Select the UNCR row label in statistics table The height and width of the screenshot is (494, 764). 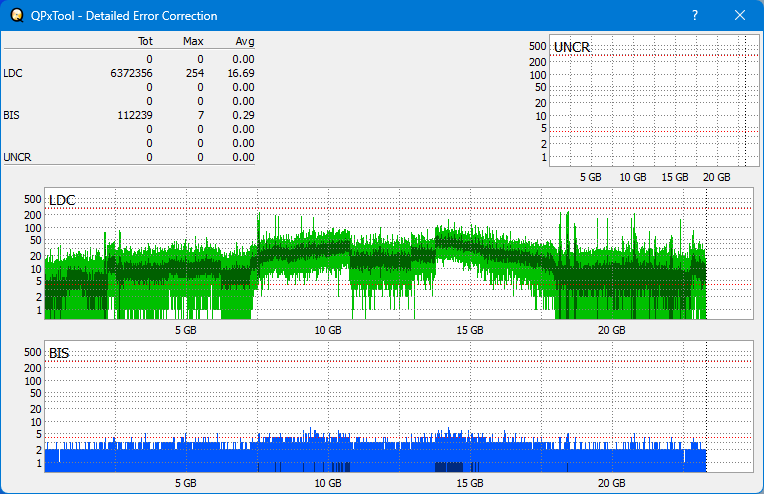(x=17, y=157)
